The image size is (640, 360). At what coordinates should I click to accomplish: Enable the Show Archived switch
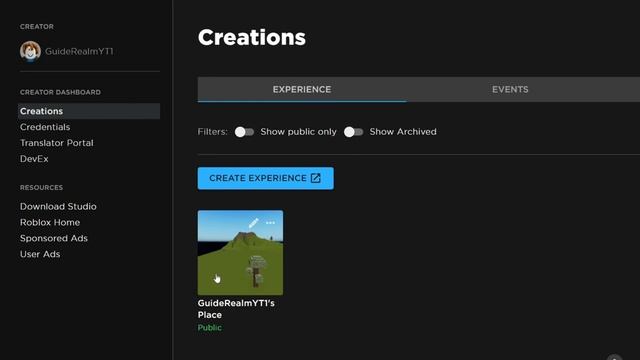click(353, 132)
